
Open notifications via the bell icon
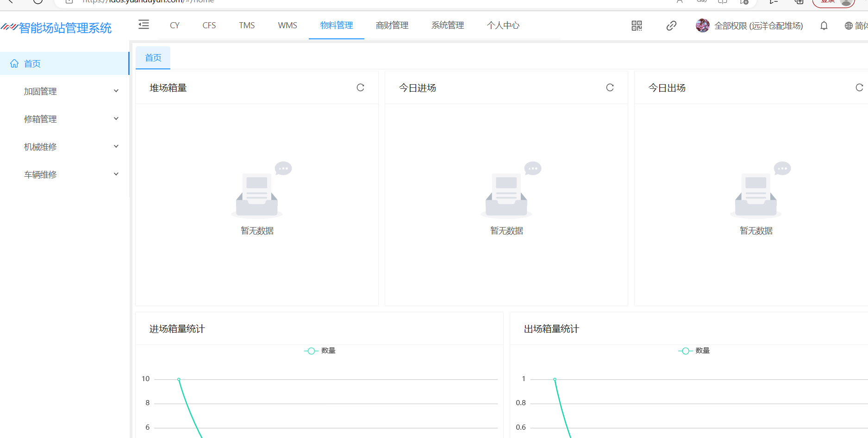(x=824, y=26)
